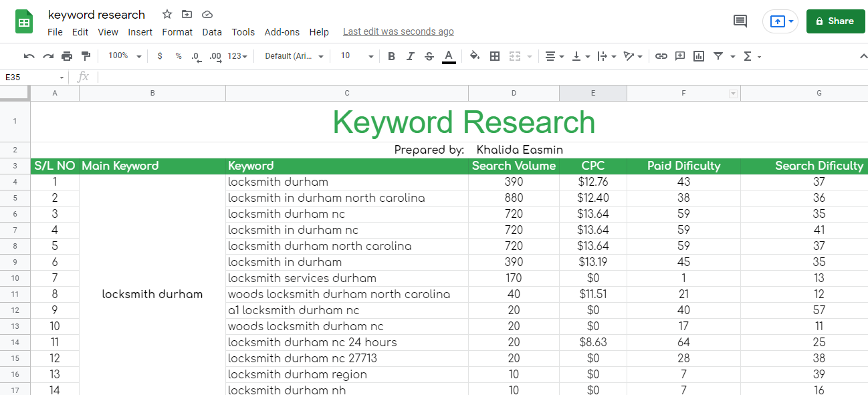Toggle italic formatting

[410, 56]
